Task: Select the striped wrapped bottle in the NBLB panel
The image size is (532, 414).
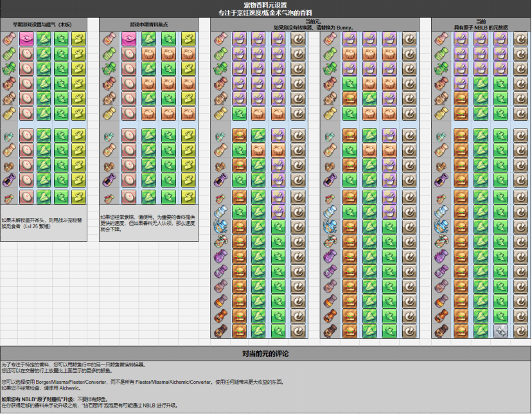Action: click(441, 242)
